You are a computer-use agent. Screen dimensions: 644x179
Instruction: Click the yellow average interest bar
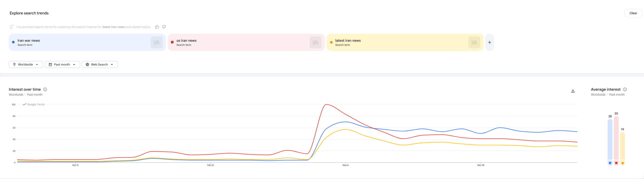coord(623,146)
